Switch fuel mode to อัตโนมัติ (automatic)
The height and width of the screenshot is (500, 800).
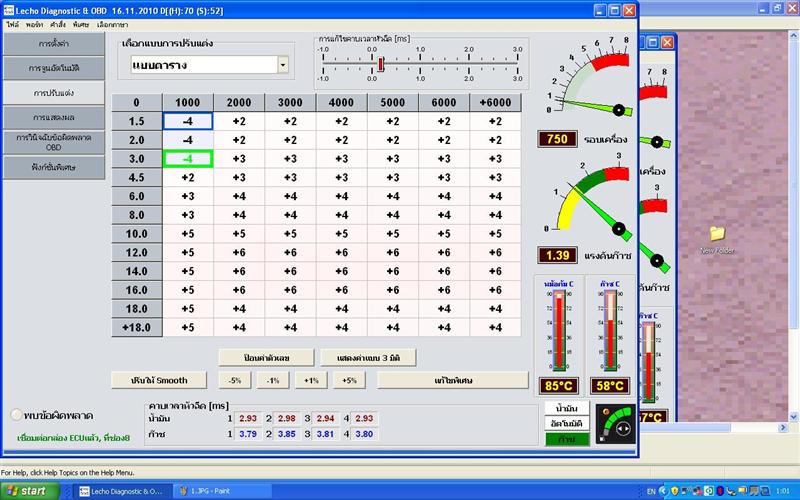click(x=567, y=423)
